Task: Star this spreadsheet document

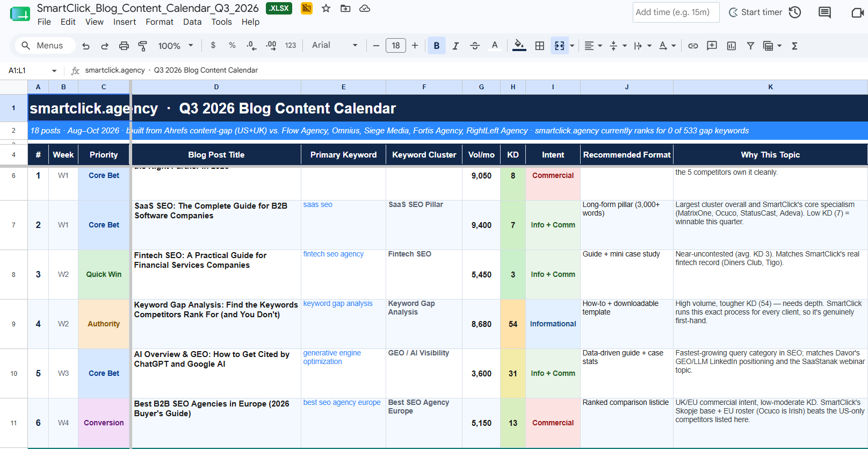Action: 326,8
